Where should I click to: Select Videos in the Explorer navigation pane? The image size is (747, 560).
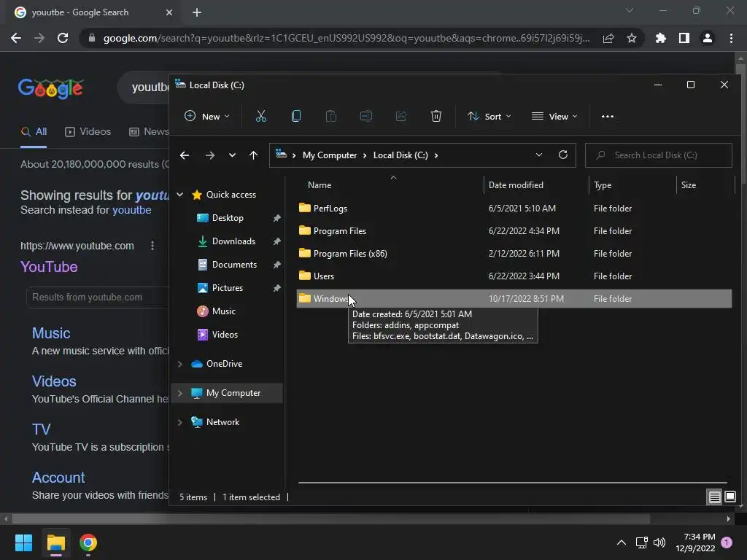[225, 334]
